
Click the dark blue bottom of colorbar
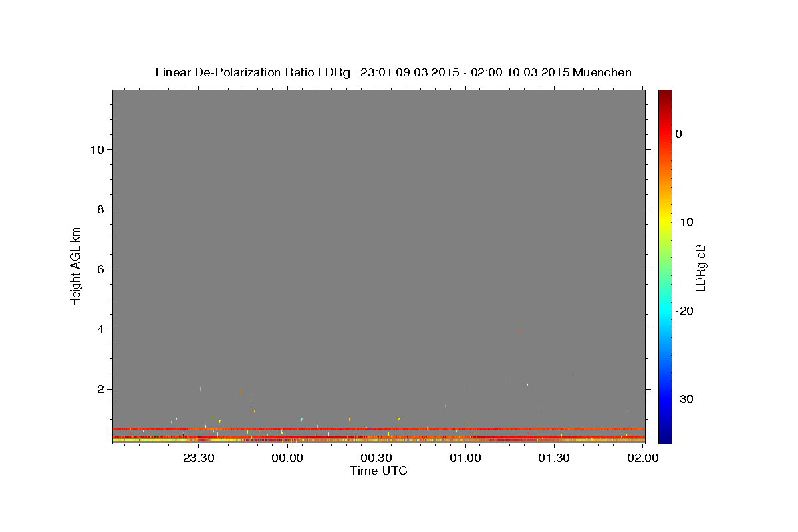coord(665,438)
